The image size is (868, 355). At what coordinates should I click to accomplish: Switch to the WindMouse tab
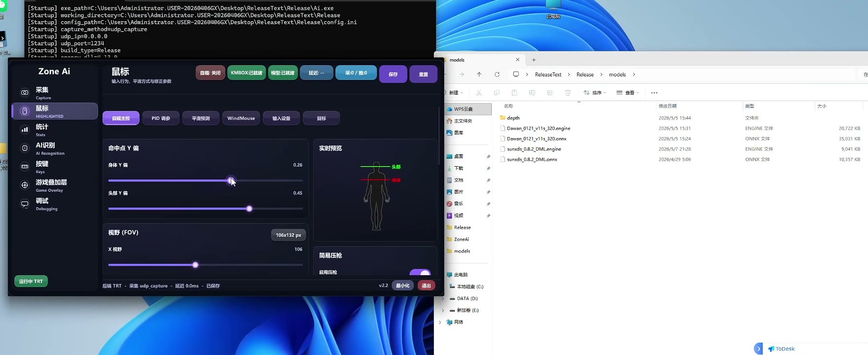point(241,118)
